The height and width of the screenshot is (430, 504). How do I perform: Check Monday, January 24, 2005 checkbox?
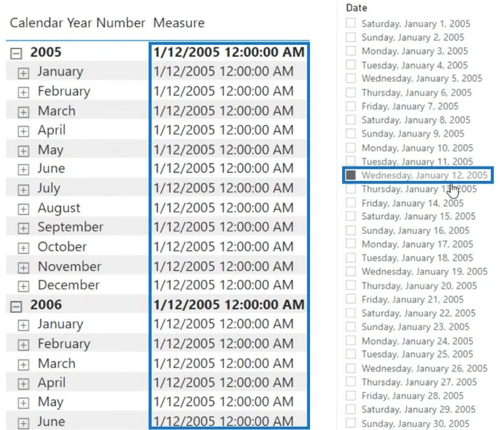click(351, 340)
